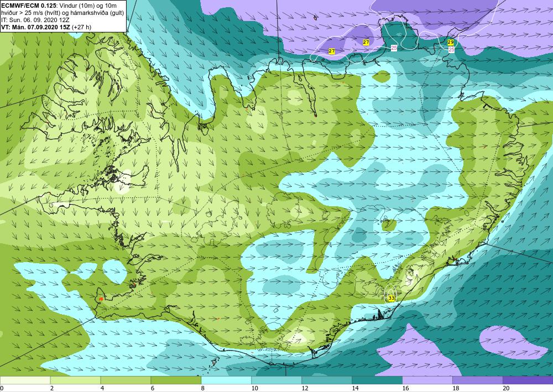Viewport: 553px width, 392px height.
Task: Select the light purple 16–18 m/s legend band
Action: click(x=427, y=380)
